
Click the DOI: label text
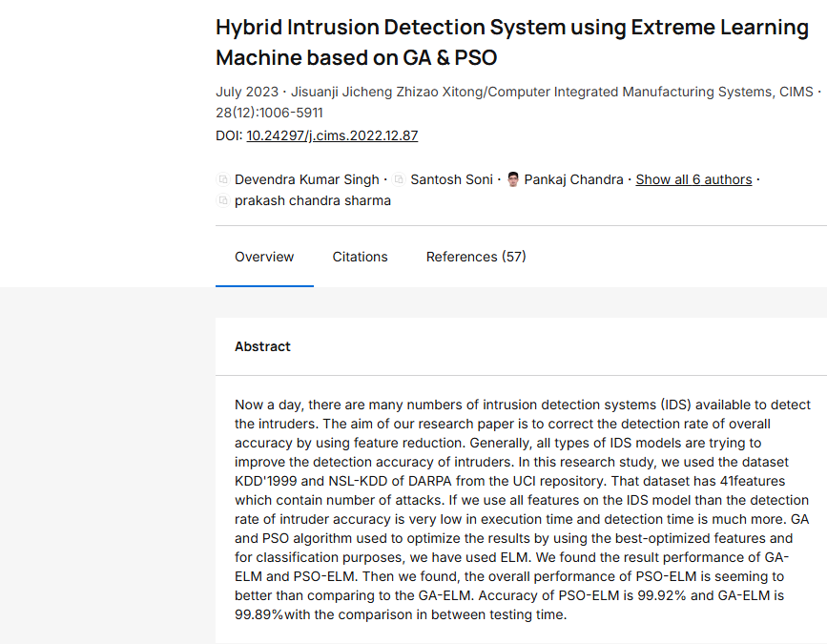[x=229, y=135]
